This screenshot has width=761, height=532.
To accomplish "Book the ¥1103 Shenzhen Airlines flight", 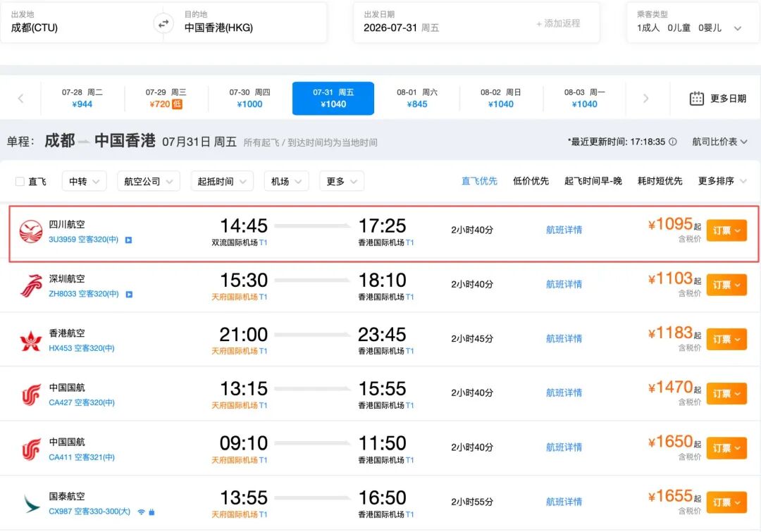I will pyautogui.click(x=726, y=285).
